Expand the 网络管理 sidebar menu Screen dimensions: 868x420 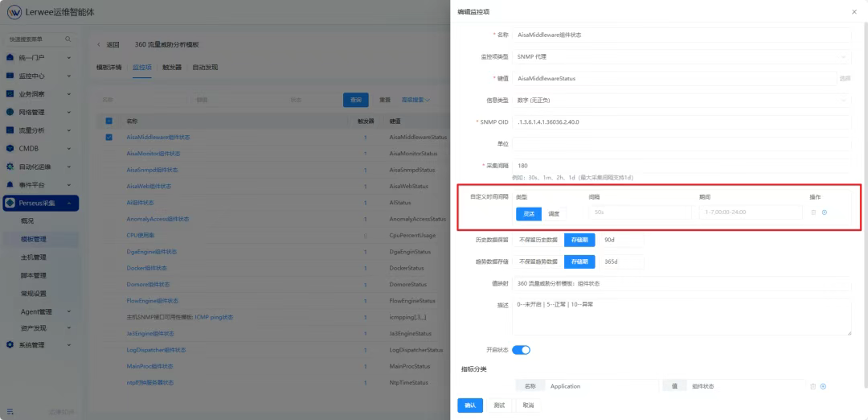[x=40, y=112]
